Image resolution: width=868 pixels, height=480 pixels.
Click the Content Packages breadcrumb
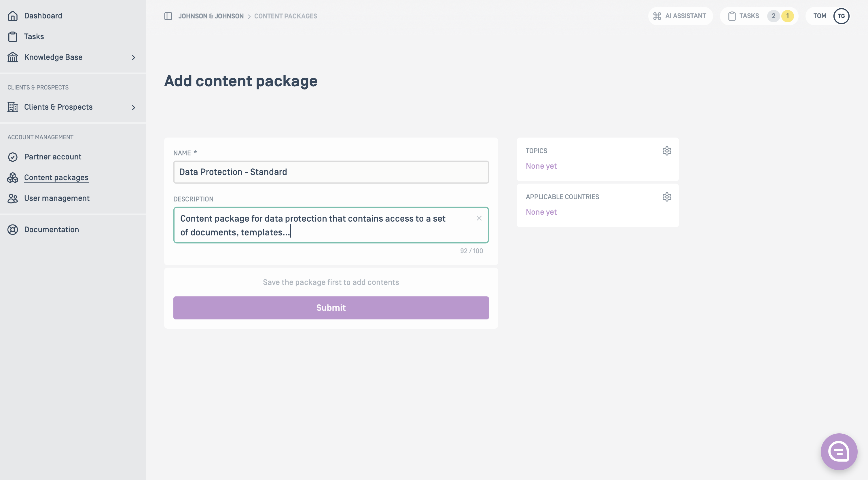pyautogui.click(x=285, y=16)
